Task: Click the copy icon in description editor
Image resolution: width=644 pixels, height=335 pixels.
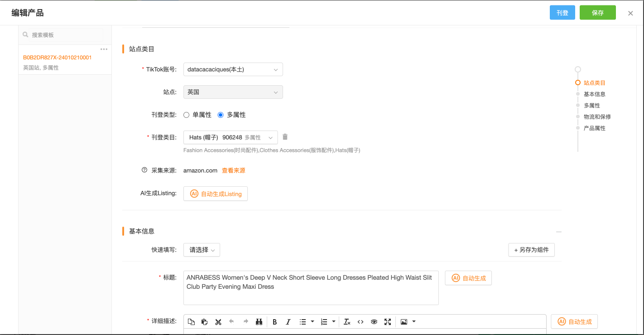Action: (x=191, y=322)
